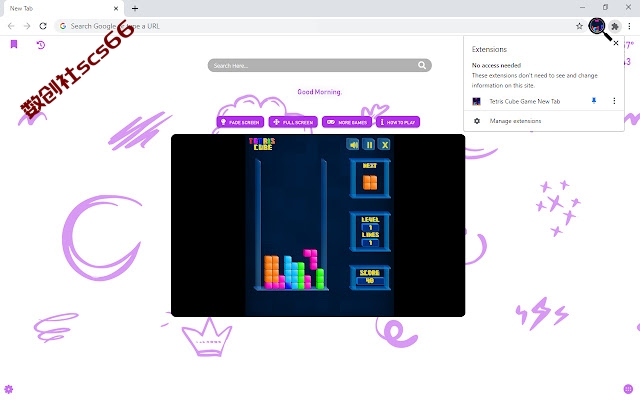Click the Tetris Cube extension toolbar icon
Viewport: 640px width, 400px height.
(x=597, y=26)
